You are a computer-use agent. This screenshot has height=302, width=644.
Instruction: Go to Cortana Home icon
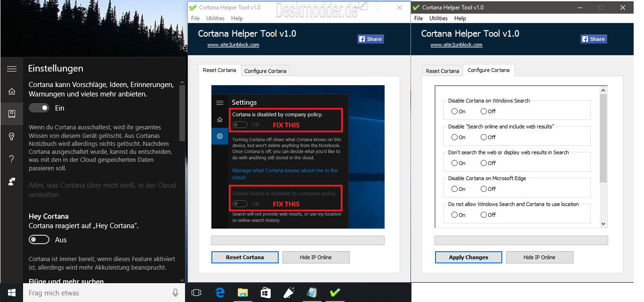(x=12, y=92)
